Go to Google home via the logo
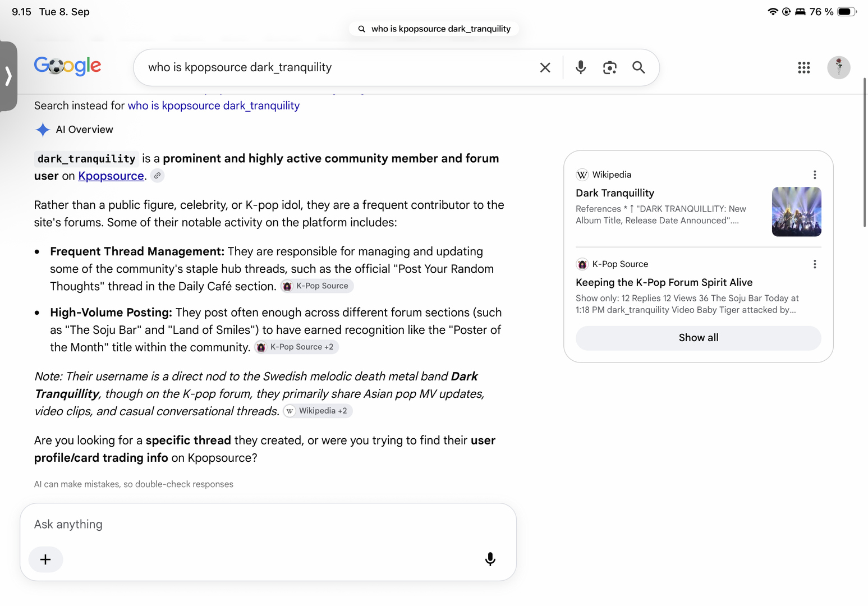This screenshot has width=868, height=606. pos(67,66)
